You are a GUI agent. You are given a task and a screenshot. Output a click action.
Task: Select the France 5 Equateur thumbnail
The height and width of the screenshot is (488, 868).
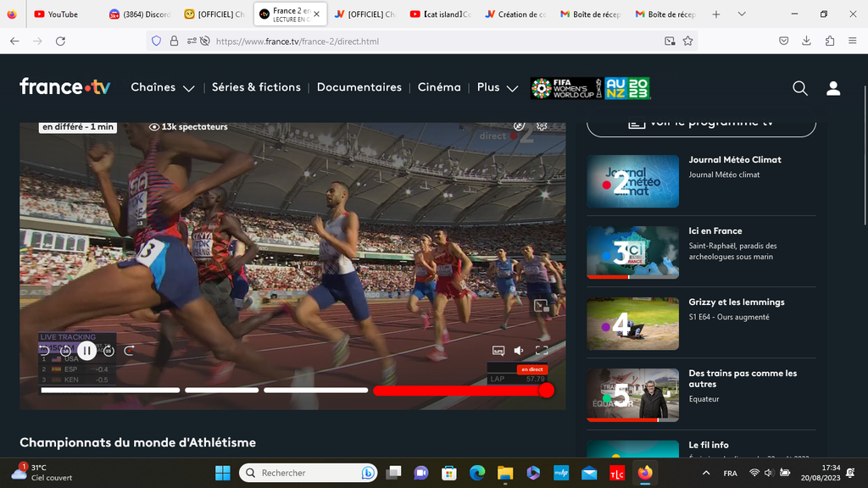pos(632,395)
